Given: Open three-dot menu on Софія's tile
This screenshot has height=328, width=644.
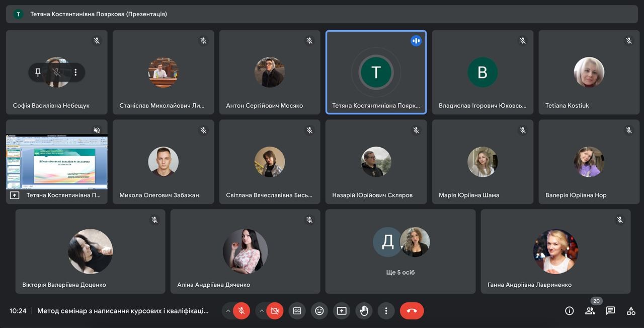Looking at the screenshot, I should tap(75, 73).
